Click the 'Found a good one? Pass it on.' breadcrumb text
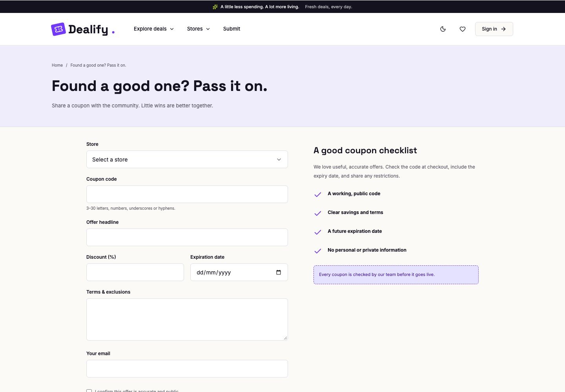 click(98, 65)
